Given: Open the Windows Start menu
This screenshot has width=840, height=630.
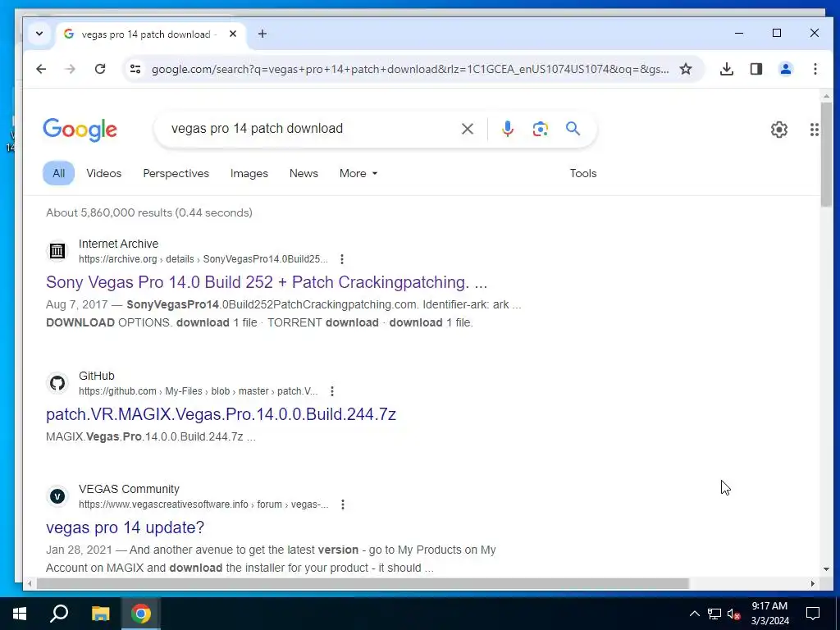Looking at the screenshot, I should tap(20, 614).
